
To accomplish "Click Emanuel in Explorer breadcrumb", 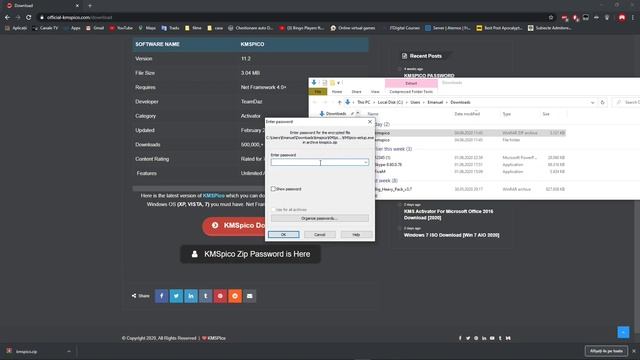I will click(435, 102).
